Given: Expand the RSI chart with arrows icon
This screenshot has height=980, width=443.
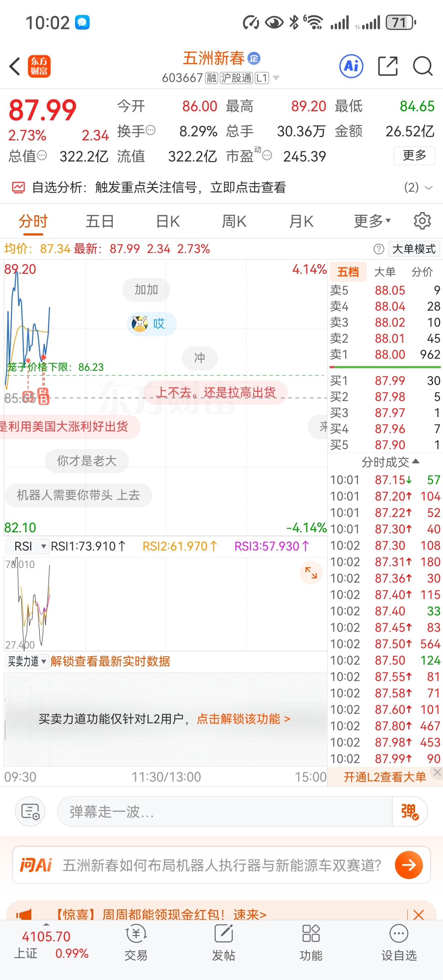Looking at the screenshot, I should coord(311,572).
